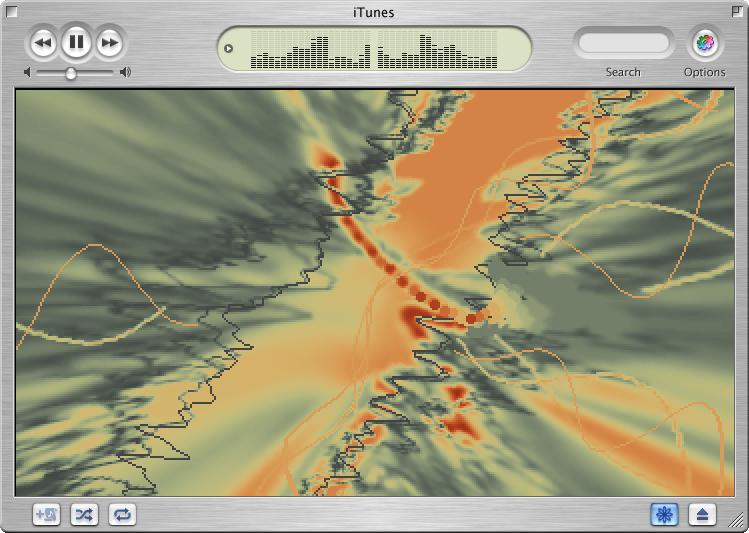Image resolution: width=749 pixels, height=533 pixels.
Task: Click the window close box at top-left
Action: click(11, 11)
